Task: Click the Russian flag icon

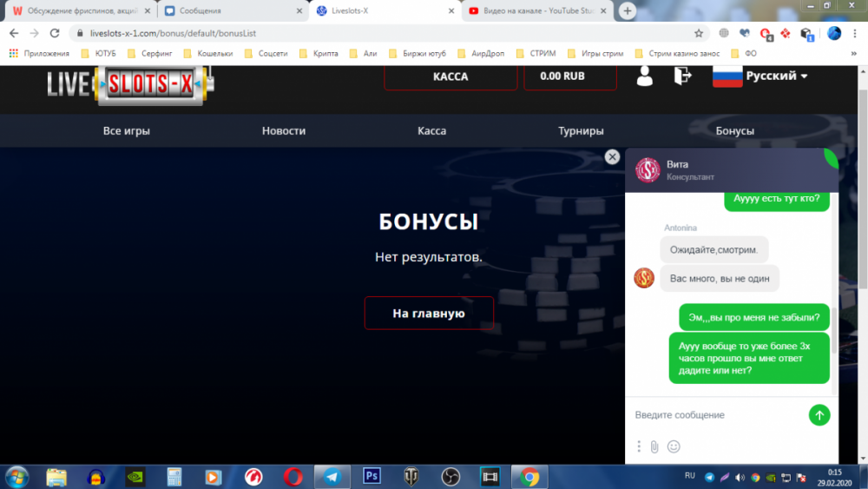Action: point(727,76)
